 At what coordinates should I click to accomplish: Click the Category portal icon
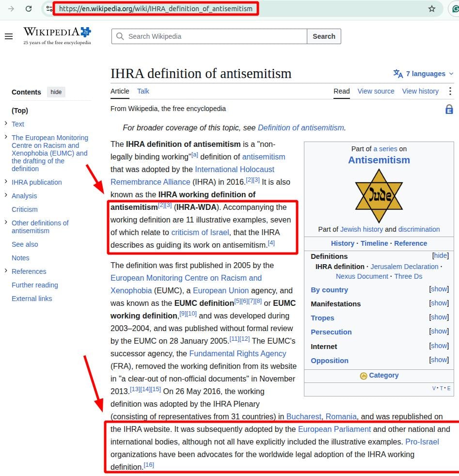coord(364,376)
